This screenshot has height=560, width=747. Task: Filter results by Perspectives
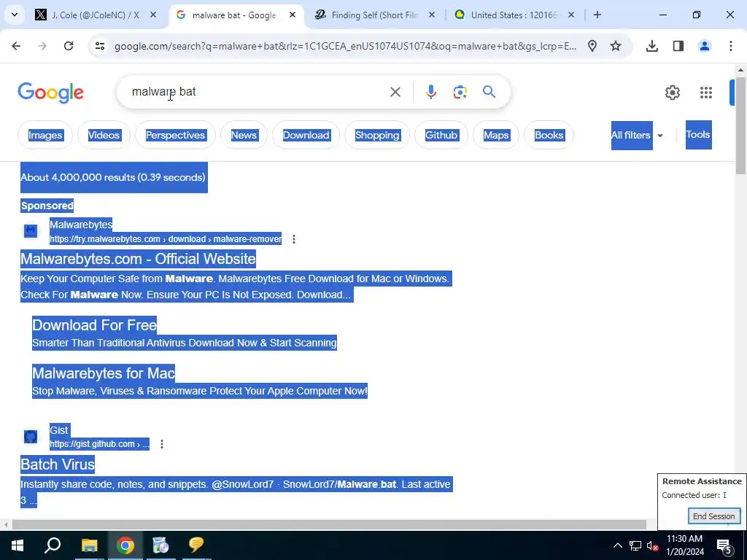[175, 135]
